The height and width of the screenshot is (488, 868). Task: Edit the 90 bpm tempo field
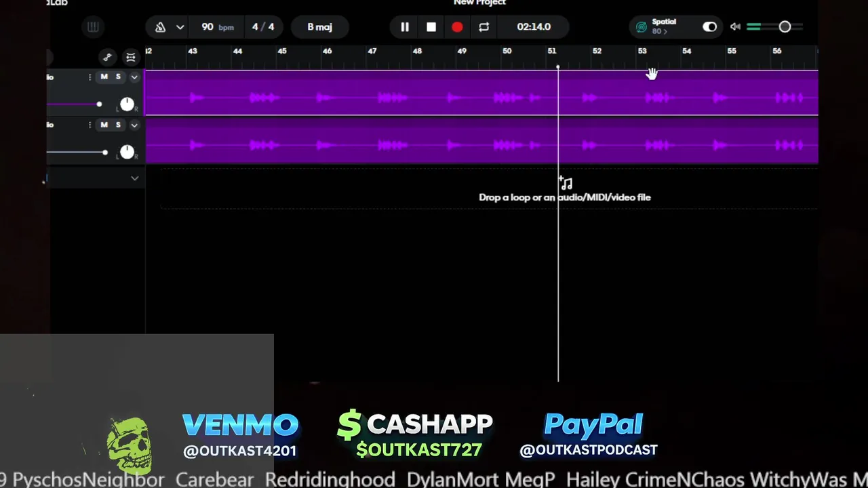pos(217,27)
